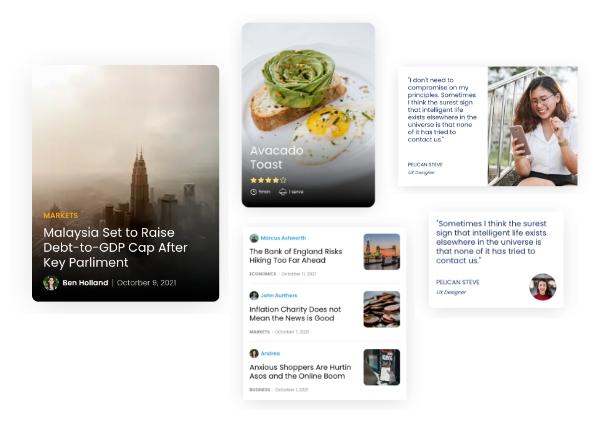Open The Bank of England Risks article title

[296, 256]
